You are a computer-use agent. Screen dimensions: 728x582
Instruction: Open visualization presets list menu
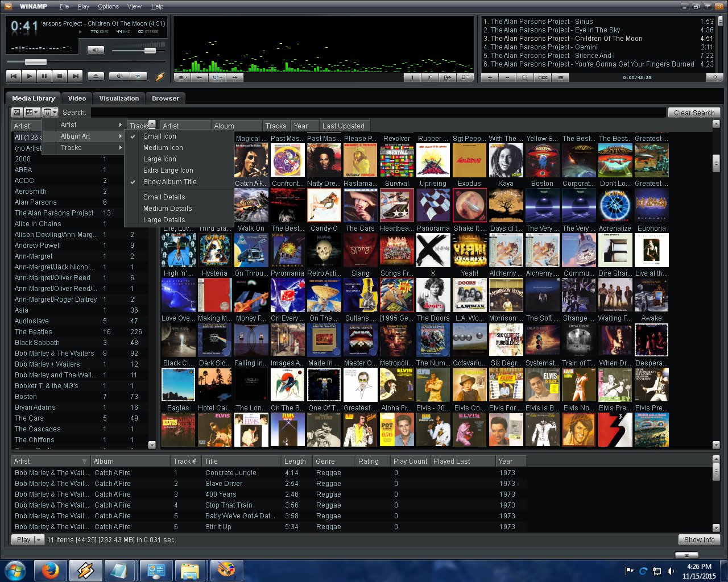click(183, 77)
